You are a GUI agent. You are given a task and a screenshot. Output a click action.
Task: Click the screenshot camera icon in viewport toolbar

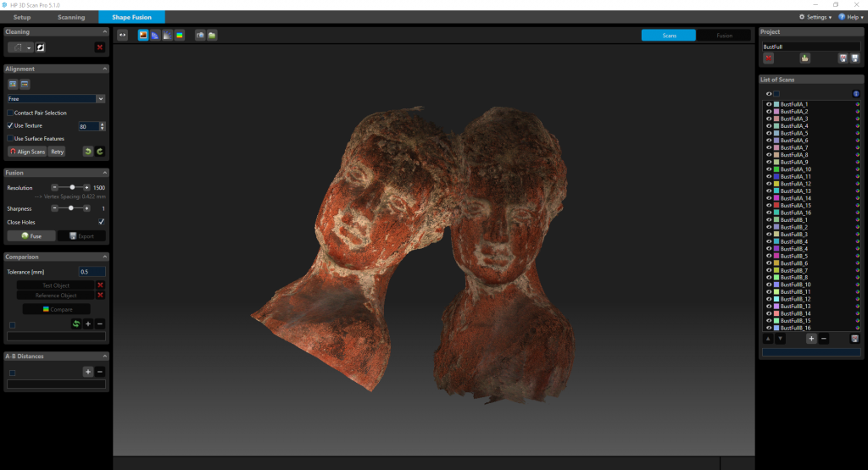200,35
